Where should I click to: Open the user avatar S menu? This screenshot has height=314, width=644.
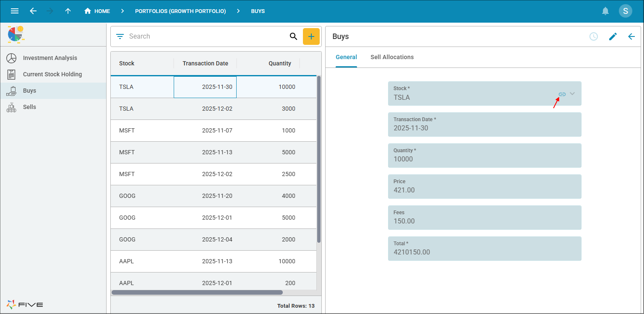point(626,11)
